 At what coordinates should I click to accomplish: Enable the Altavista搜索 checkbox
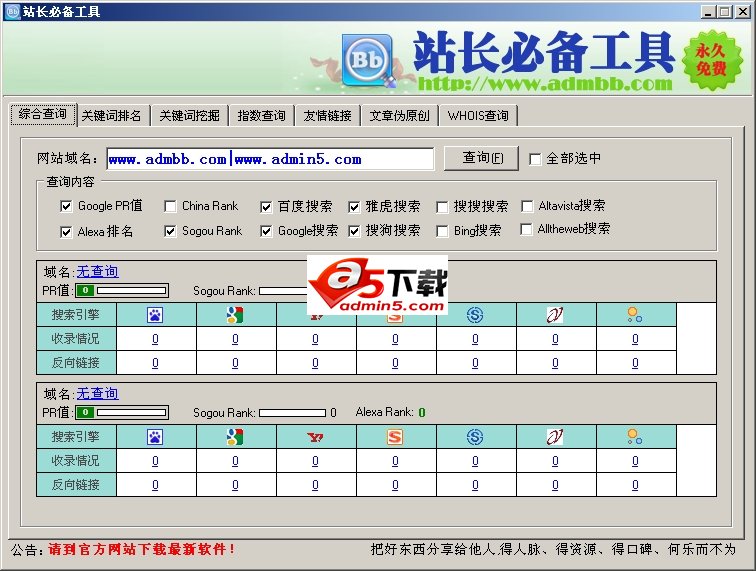527,206
